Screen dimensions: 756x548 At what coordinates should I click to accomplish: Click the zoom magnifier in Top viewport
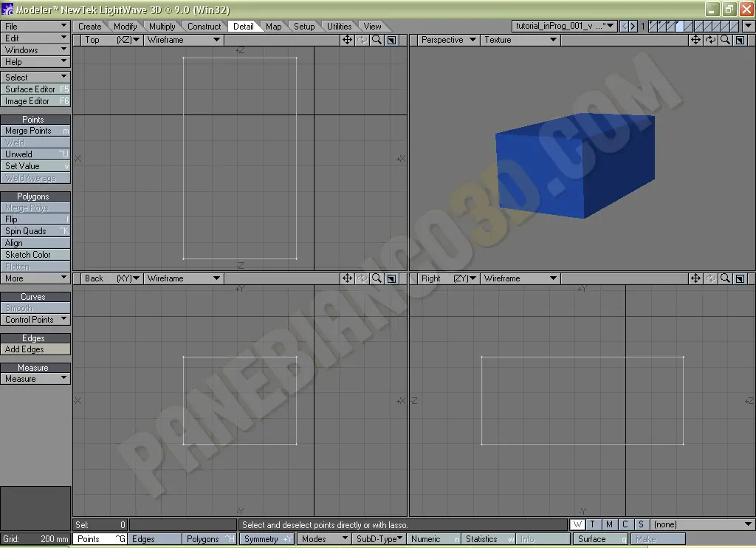click(377, 40)
